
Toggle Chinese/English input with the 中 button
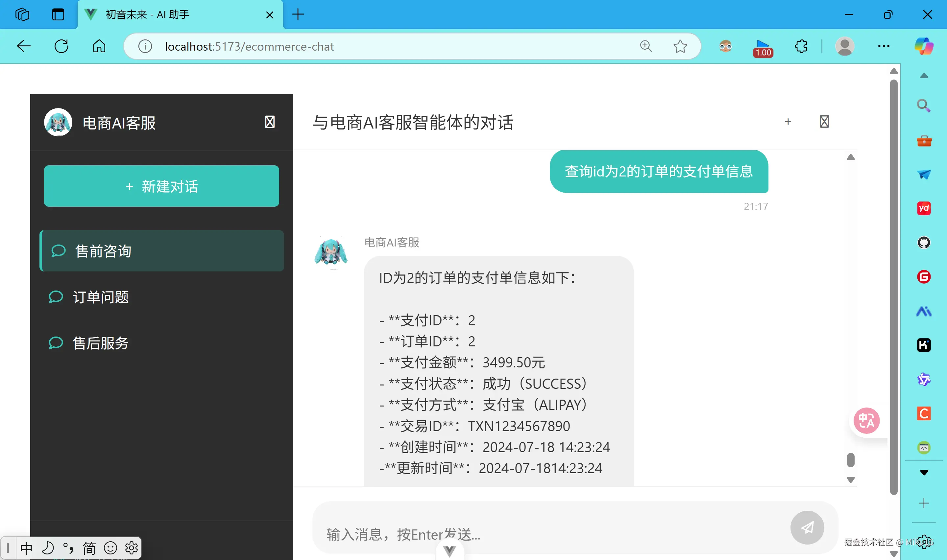click(26, 548)
